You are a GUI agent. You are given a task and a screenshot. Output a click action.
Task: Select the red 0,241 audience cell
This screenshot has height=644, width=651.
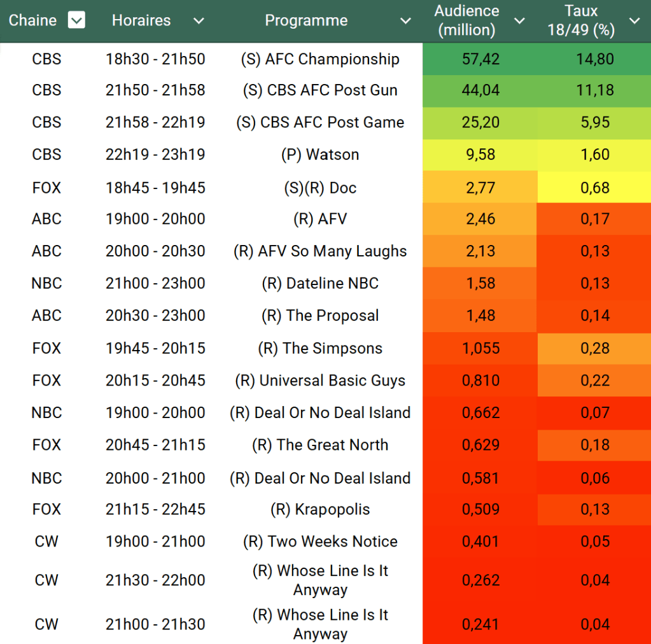[x=480, y=624]
